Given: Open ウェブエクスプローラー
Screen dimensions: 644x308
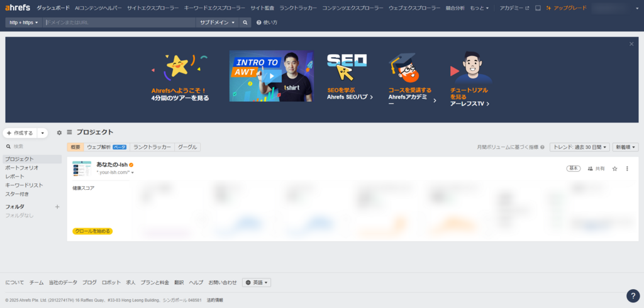Looking at the screenshot, I should tap(414, 8).
